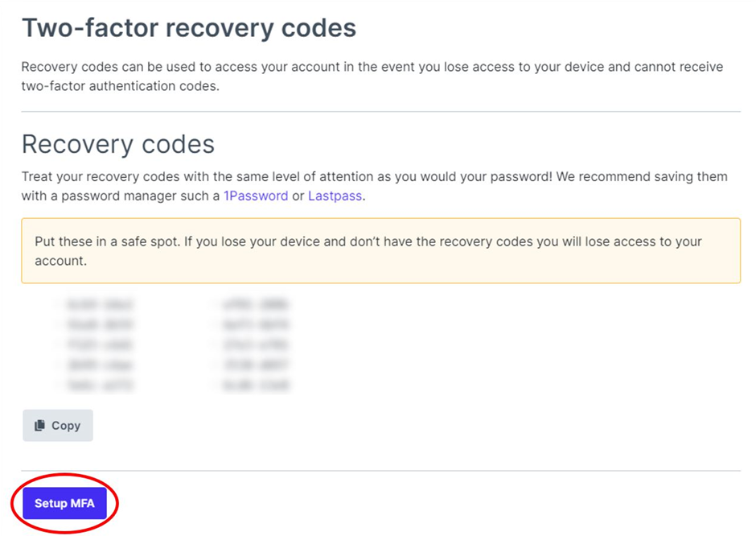Screen dimensions: 756x536
Task: Click the Copy button to copy recovery codes
Action: point(57,425)
